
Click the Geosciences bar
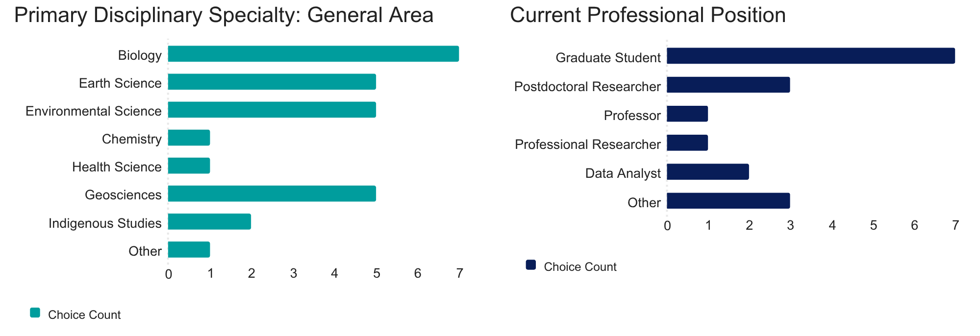(272, 194)
